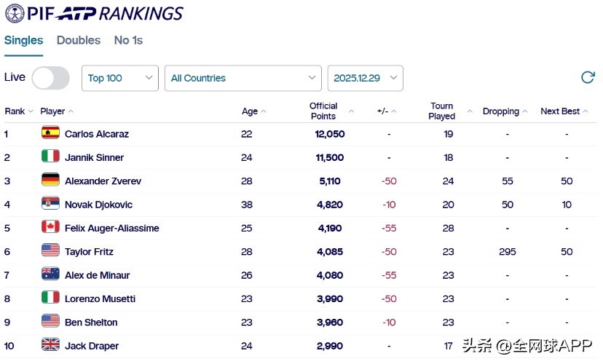Click Novak Djokovic's Serbia flag icon
This screenshot has height=364, width=603.
pos(50,204)
